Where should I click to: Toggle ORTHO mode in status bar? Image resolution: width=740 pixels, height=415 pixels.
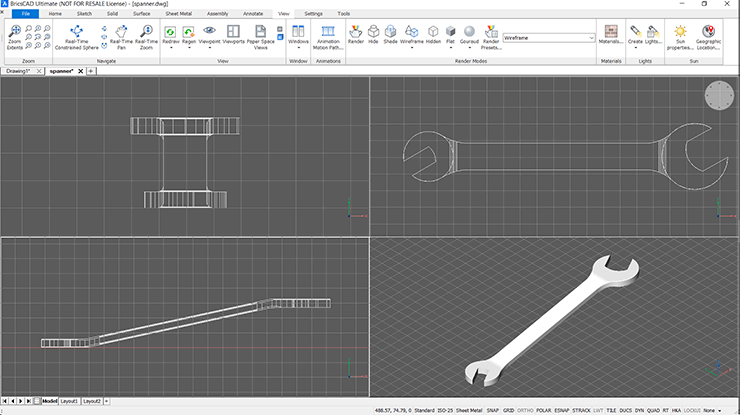tap(526, 410)
